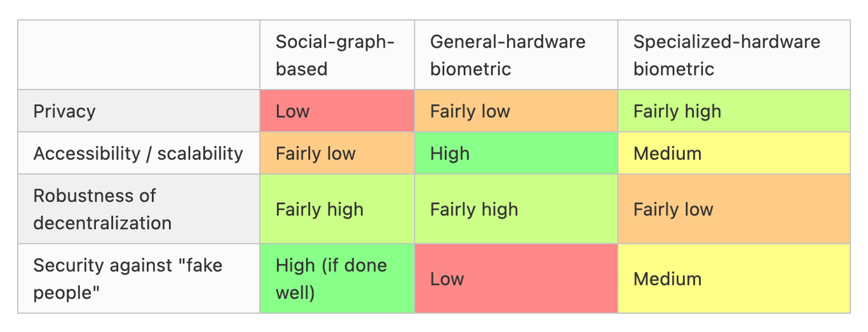The image size is (868, 332).
Task: Click the green High Accessibility cell
Action: pos(516,153)
